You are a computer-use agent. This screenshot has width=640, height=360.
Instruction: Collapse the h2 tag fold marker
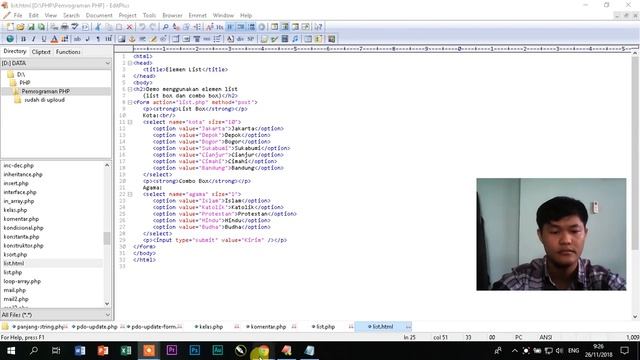(x=130, y=89)
